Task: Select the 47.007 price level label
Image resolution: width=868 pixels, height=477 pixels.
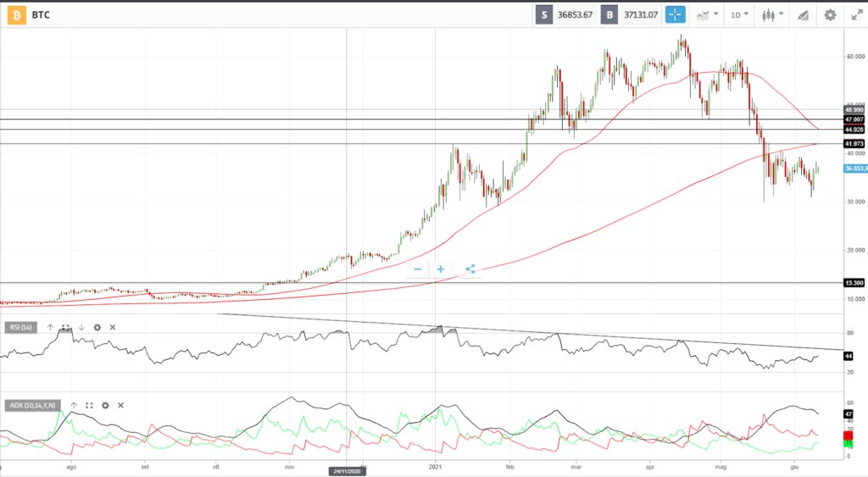Action: 854,119
